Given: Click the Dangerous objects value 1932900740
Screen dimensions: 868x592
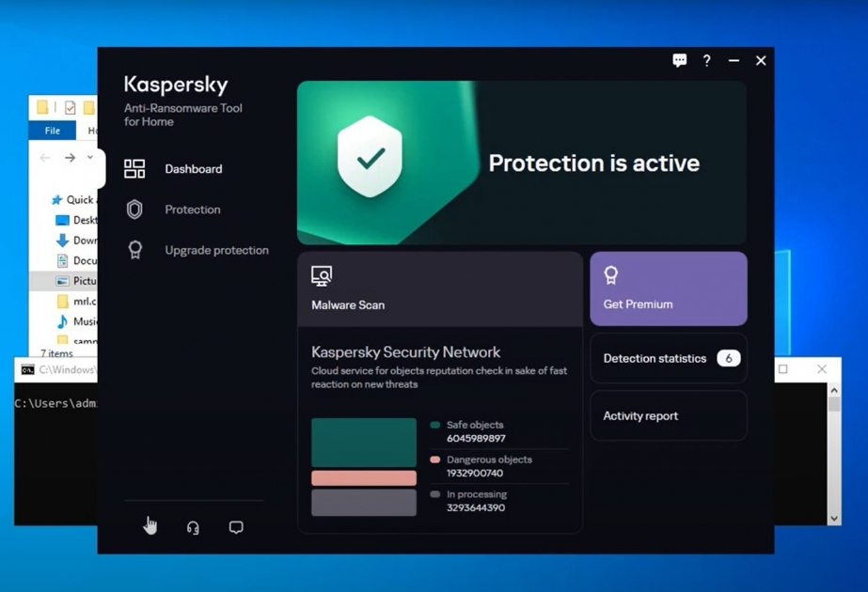Looking at the screenshot, I should point(475,473).
